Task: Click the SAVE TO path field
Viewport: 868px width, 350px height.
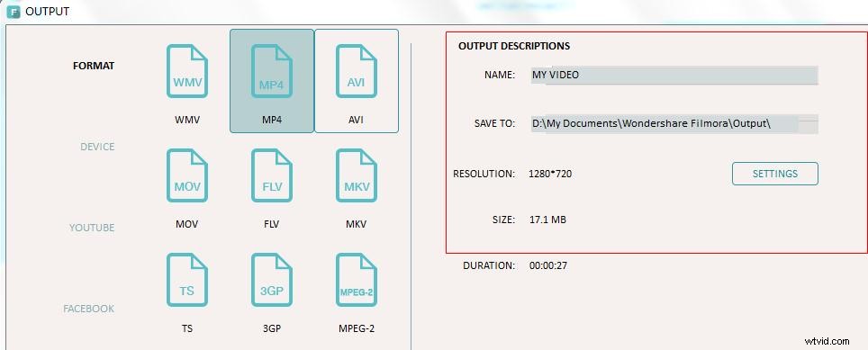Action: click(674, 124)
